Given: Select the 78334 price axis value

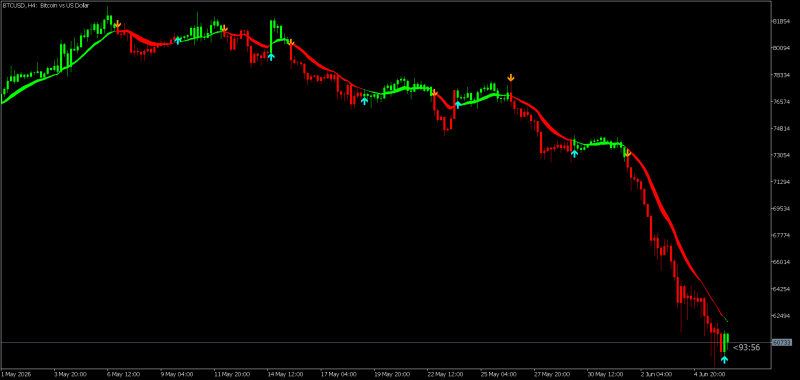Looking at the screenshot, I should coord(782,75).
